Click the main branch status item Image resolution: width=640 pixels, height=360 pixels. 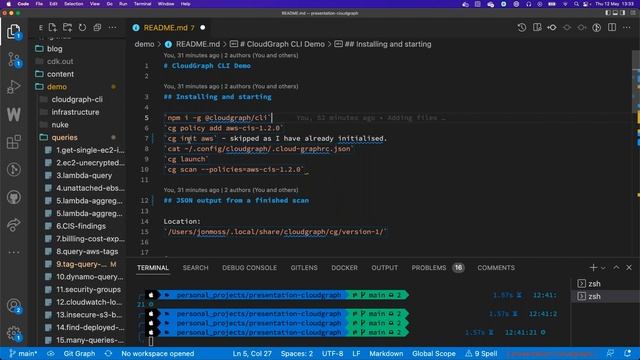23,353
